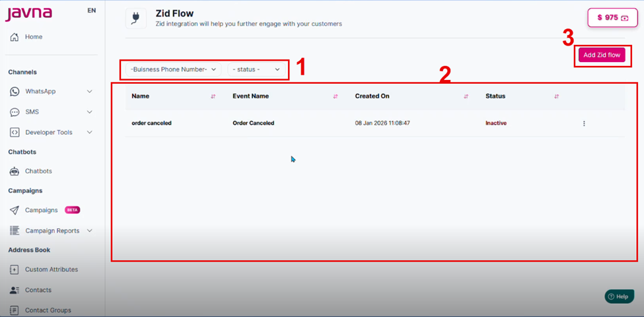Viewport: 644px width, 317px height.
Task: Open Contacts page
Action: 38,290
